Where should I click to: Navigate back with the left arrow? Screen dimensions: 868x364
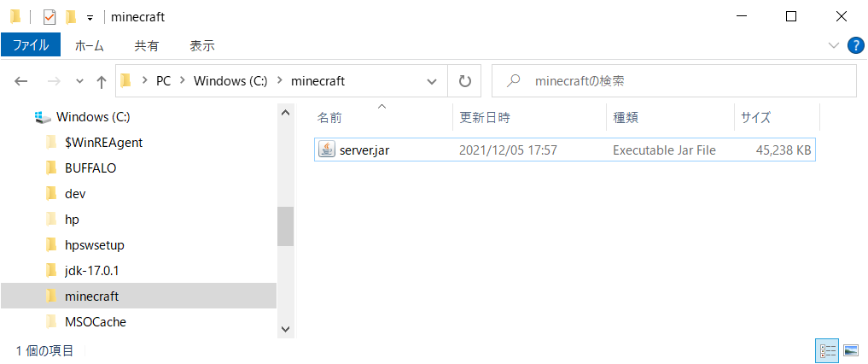[21, 81]
